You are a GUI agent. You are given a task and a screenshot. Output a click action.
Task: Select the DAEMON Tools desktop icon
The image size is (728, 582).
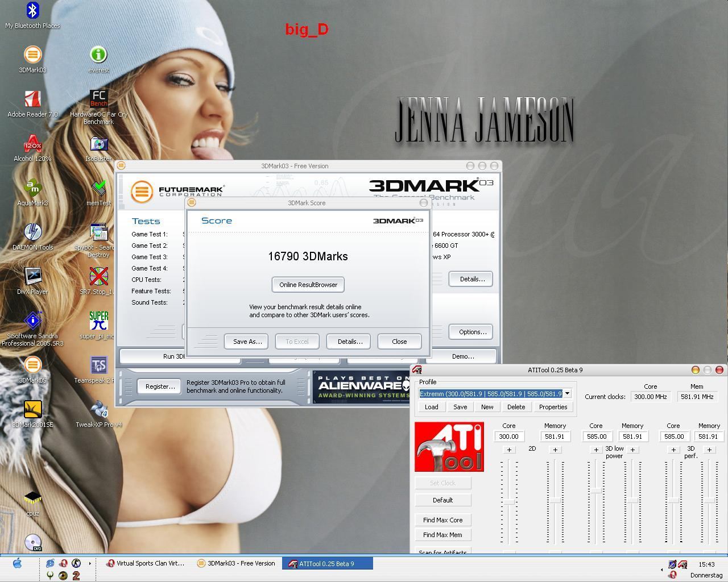tap(32, 237)
